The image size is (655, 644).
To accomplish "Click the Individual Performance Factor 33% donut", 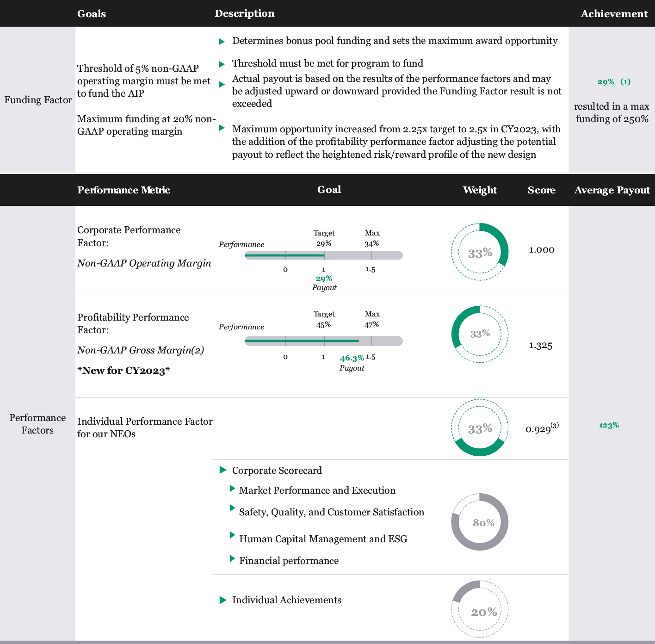I will tap(480, 428).
